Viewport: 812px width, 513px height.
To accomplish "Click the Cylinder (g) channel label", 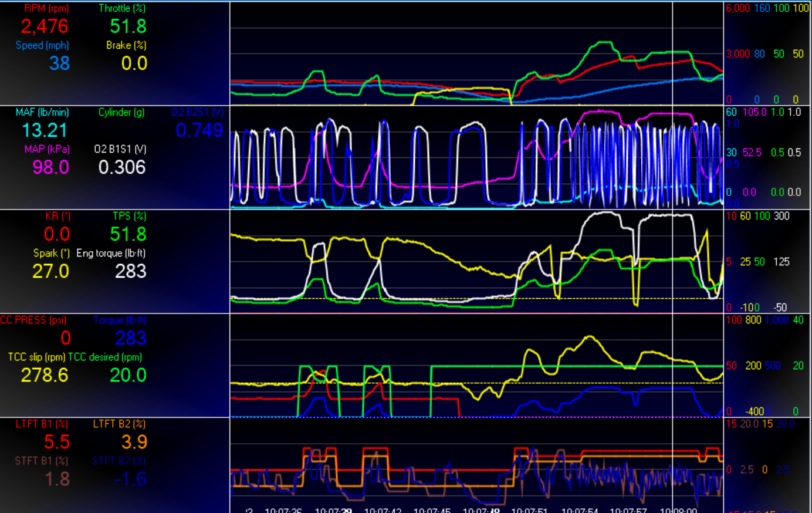I will click(x=121, y=113).
